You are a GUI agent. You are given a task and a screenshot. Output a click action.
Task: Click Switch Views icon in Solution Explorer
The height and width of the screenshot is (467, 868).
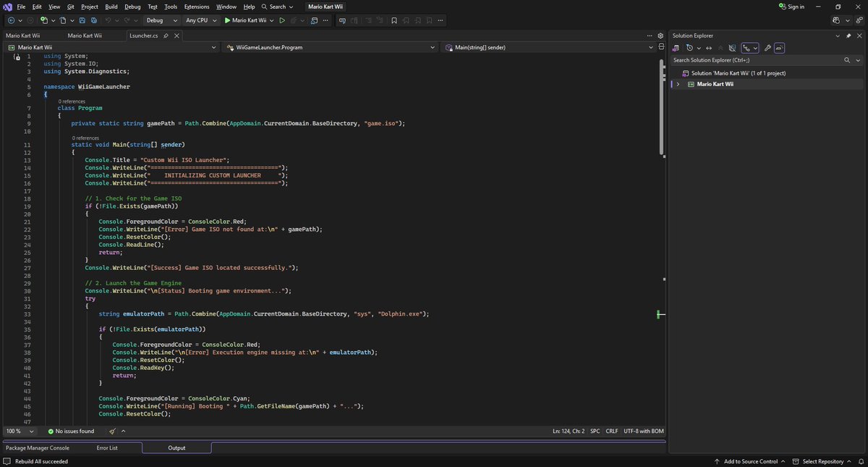coord(676,48)
